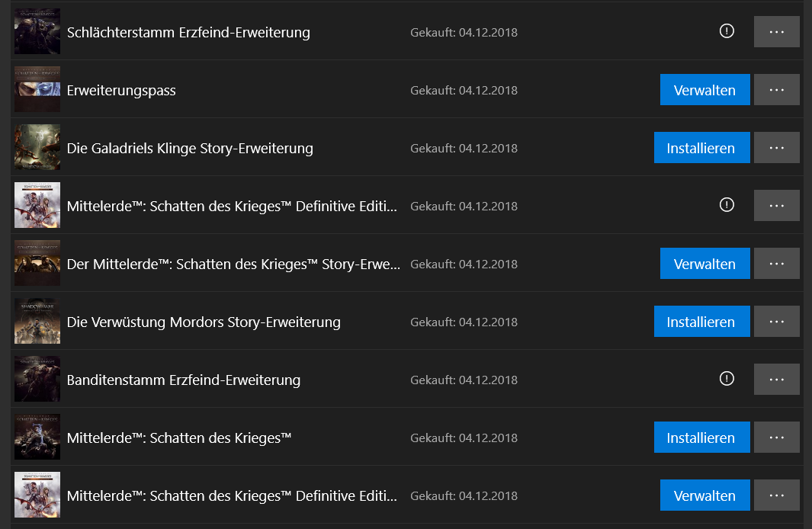Open more options menu for Erweiterungspass
The width and height of the screenshot is (812, 529).
[x=776, y=90]
